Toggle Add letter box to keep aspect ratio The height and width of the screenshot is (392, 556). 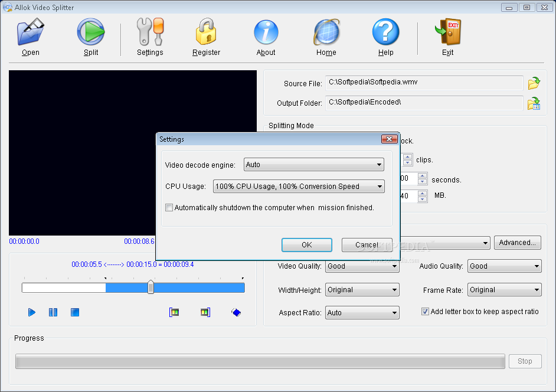[425, 312]
